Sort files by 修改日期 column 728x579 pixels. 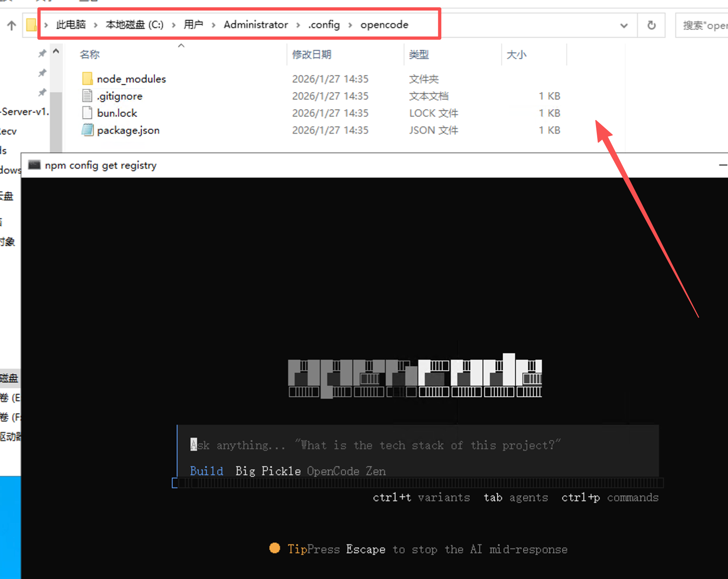point(312,54)
